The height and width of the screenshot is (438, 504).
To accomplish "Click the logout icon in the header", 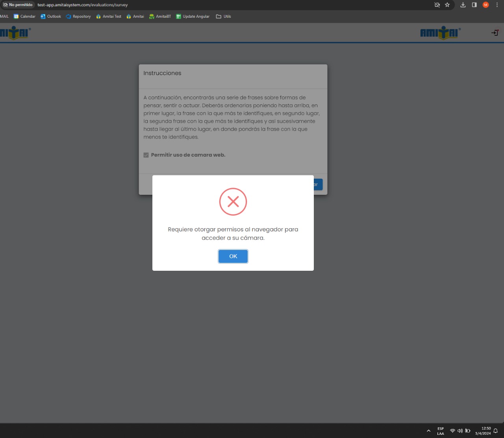I will coord(495,33).
